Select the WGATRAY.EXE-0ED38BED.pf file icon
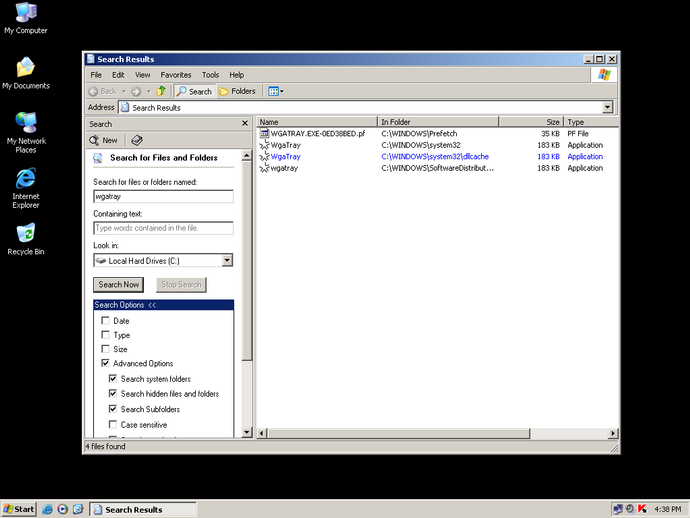 pyautogui.click(x=264, y=133)
